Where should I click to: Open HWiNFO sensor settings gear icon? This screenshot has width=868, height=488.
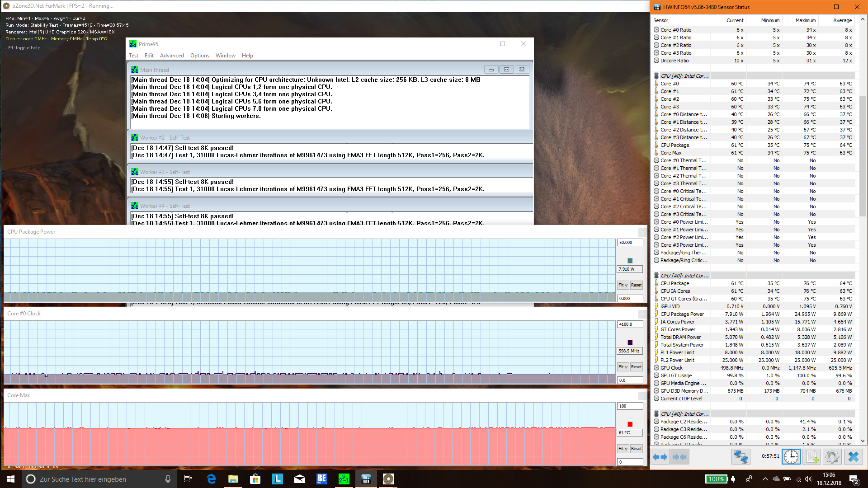click(x=832, y=457)
